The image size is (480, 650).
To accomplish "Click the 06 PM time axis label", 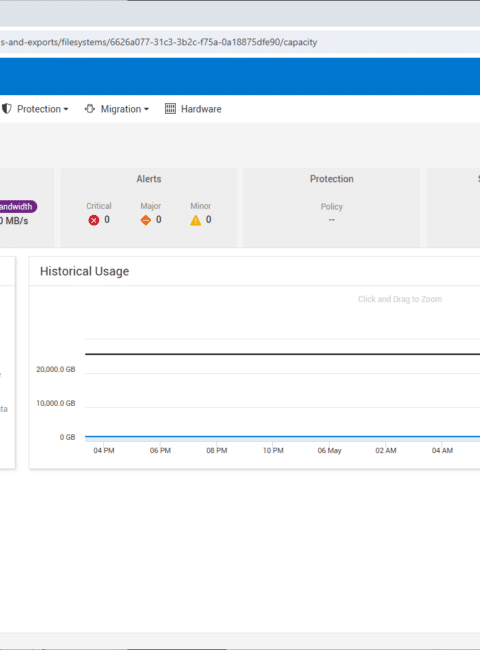I will (160, 450).
